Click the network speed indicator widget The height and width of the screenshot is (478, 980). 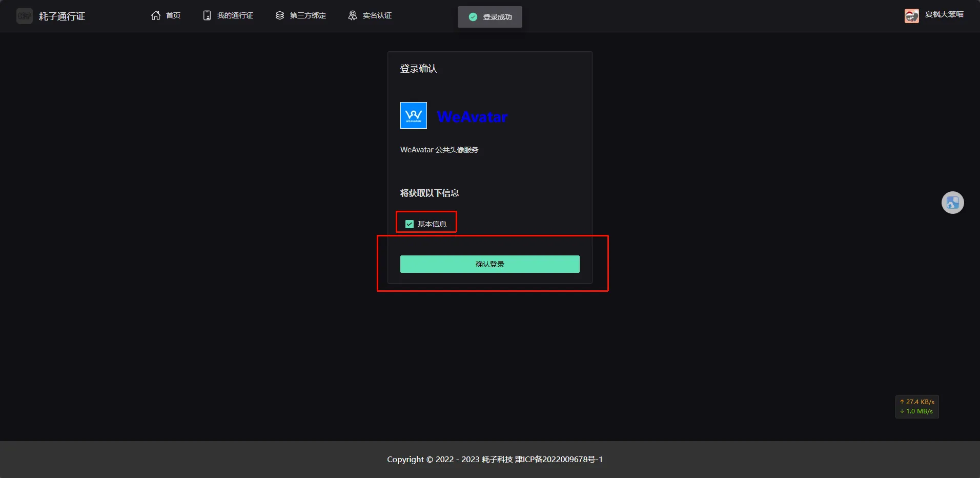[917, 407]
